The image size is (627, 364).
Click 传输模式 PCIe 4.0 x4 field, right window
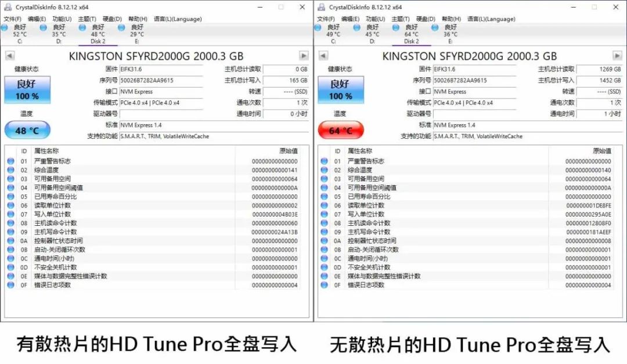click(x=475, y=103)
